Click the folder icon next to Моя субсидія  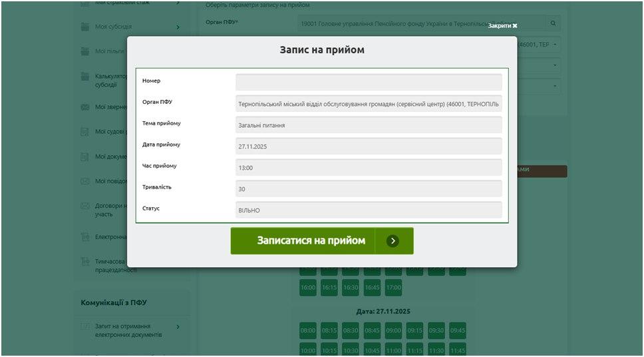click(84, 27)
